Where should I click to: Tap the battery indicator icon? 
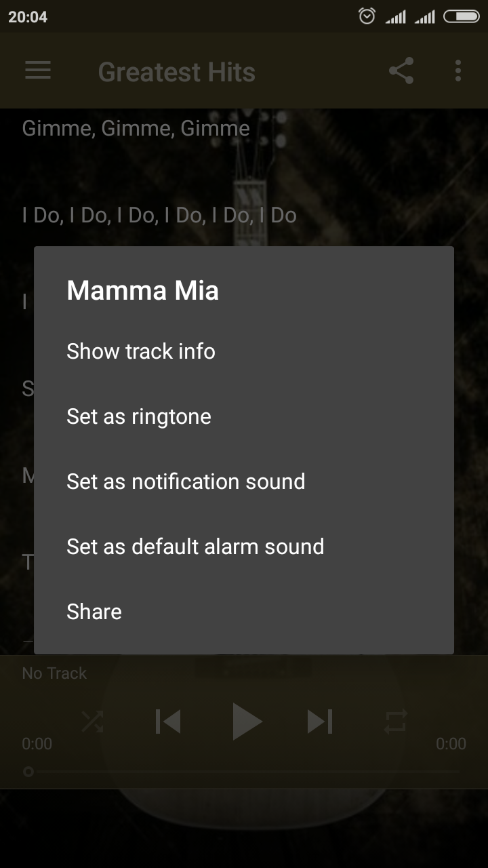coord(461,16)
